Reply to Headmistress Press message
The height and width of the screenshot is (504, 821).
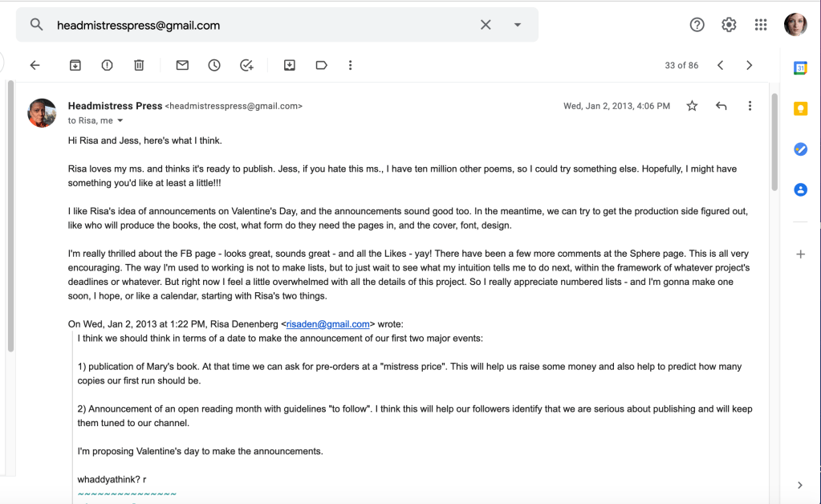click(x=721, y=106)
